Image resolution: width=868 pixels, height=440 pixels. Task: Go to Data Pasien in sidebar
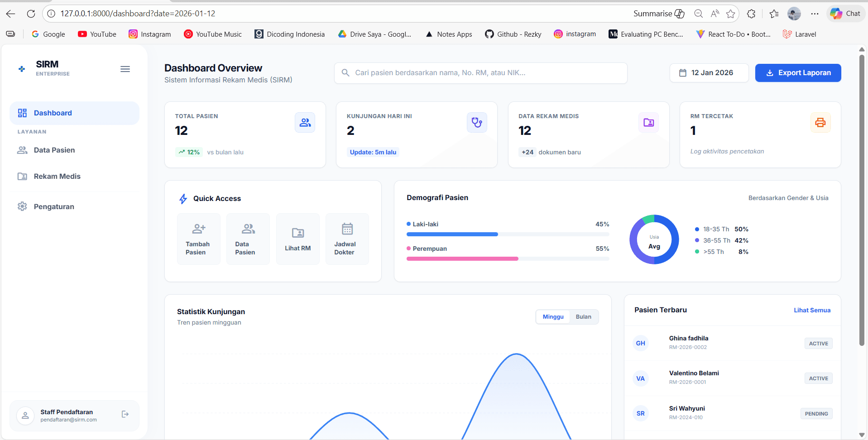pos(54,150)
